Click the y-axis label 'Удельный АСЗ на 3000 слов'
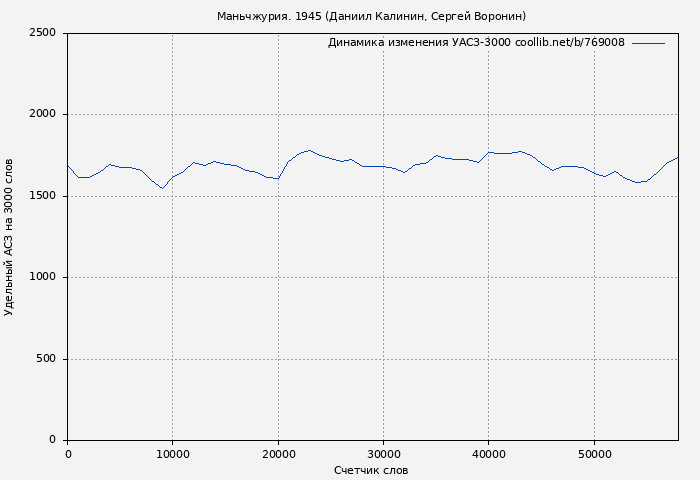The image size is (700, 480). point(10,237)
